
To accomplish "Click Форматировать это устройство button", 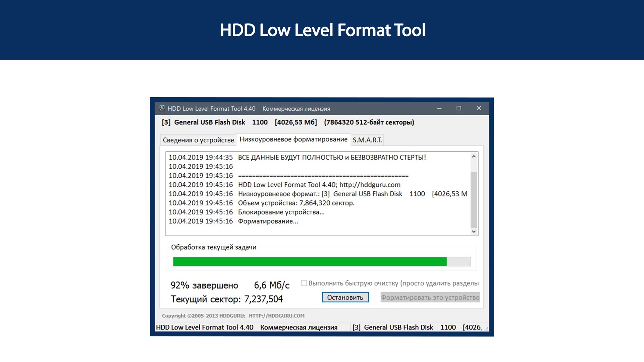I will pos(430,297).
